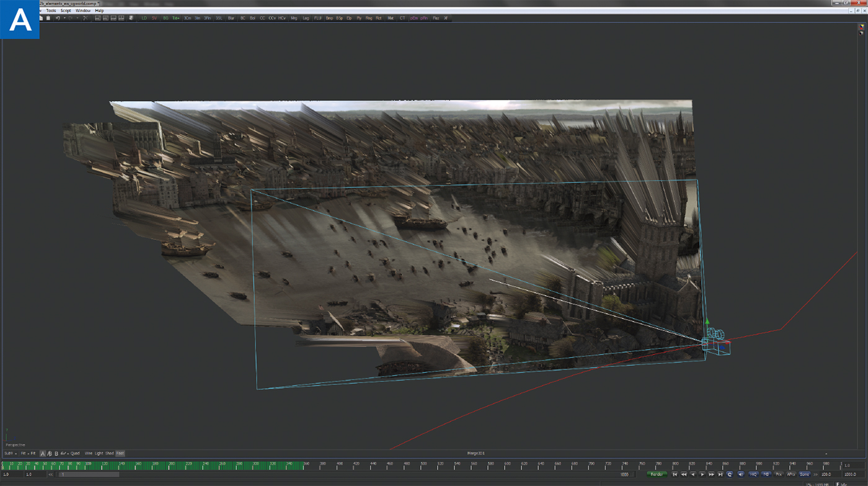Screen dimensions: 868x486
Task: Add a pEm particle emitter tool
Action: click(x=414, y=18)
